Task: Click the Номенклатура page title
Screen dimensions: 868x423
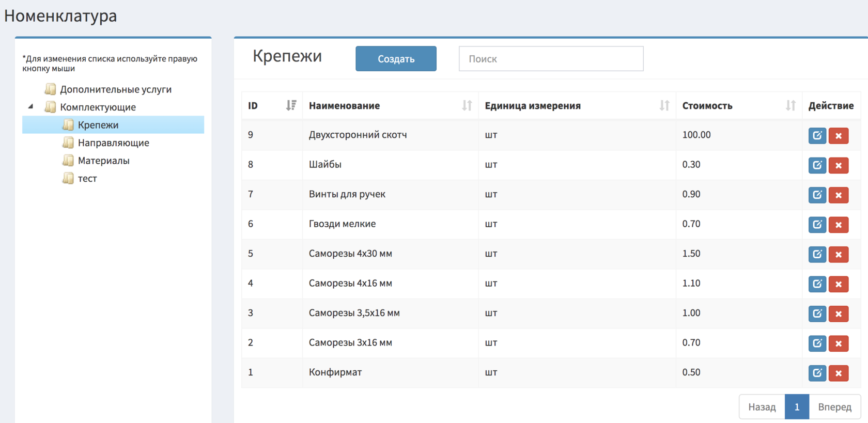Action: [x=60, y=15]
